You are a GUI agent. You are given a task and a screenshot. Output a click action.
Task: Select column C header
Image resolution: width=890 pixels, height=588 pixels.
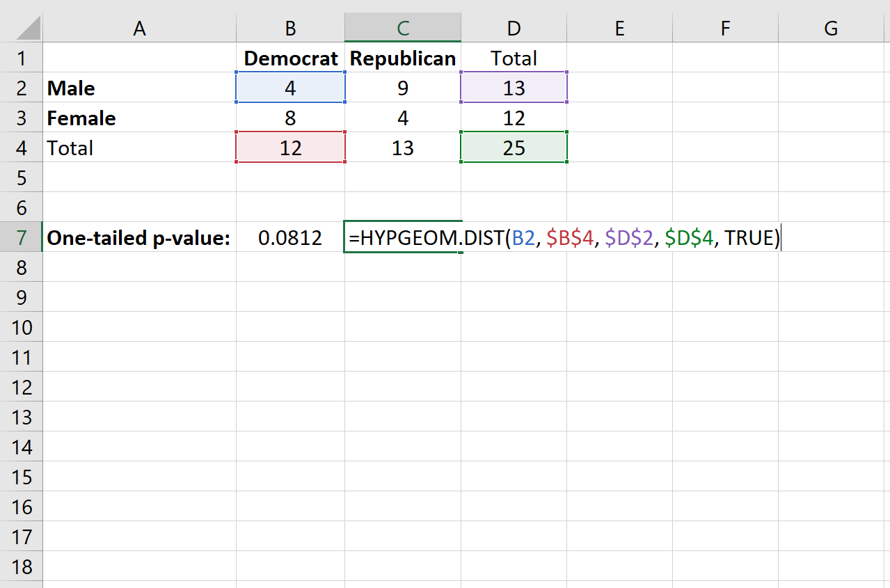pos(402,28)
